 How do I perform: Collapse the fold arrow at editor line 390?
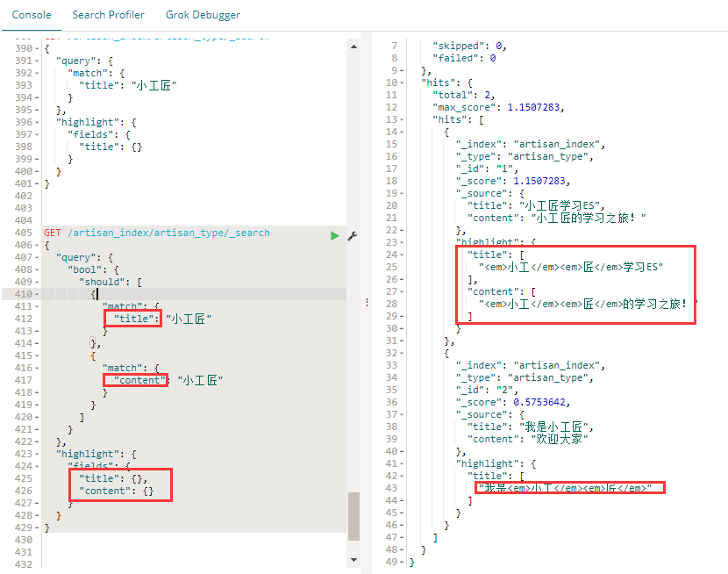[37, 49]
